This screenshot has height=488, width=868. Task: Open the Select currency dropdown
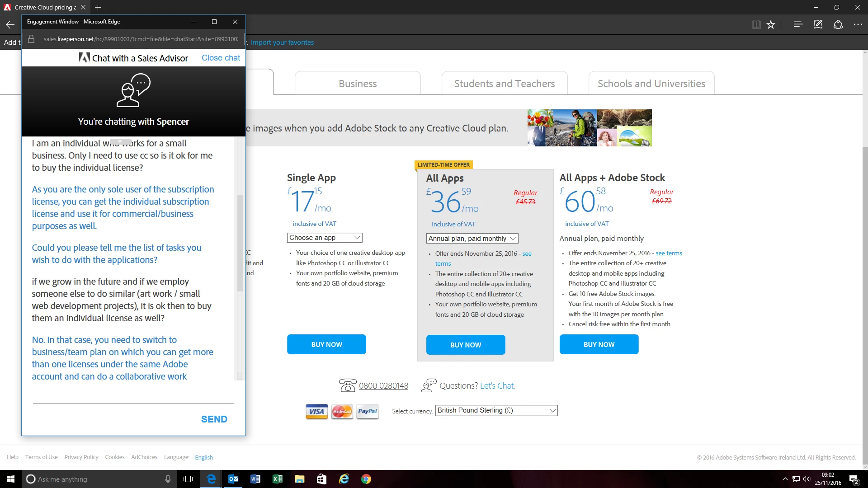[496, 410]
